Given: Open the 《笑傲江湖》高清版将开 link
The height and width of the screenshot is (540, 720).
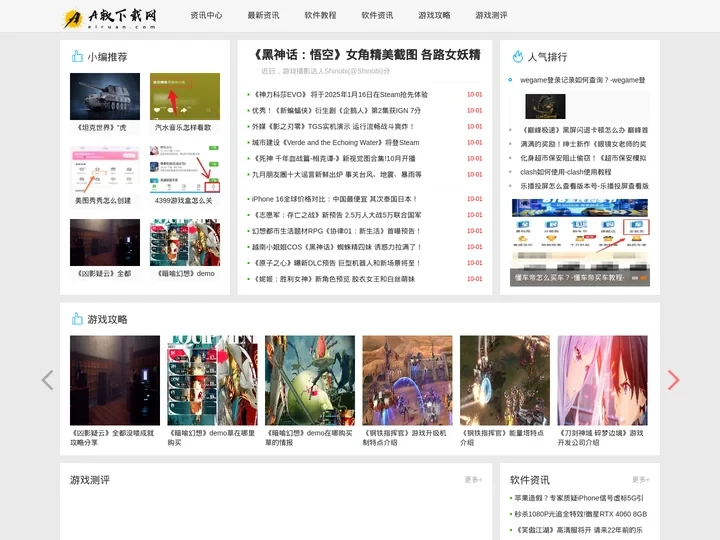Looking at the screenshot, I should [579, 530].
